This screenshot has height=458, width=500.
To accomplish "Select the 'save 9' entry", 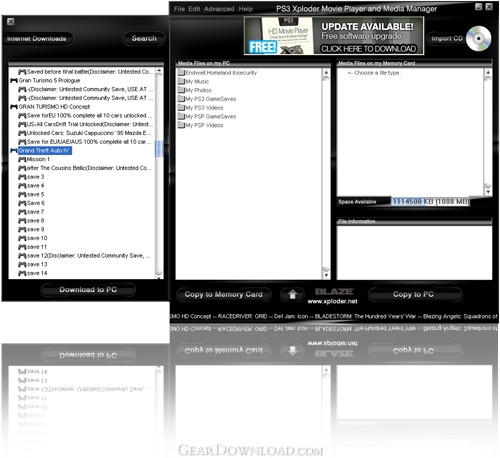I will pos(31,229).
